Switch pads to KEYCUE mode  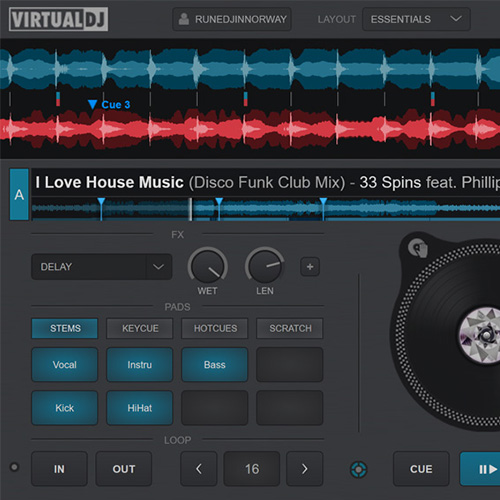pyautogui.click(x=140, y=328)
